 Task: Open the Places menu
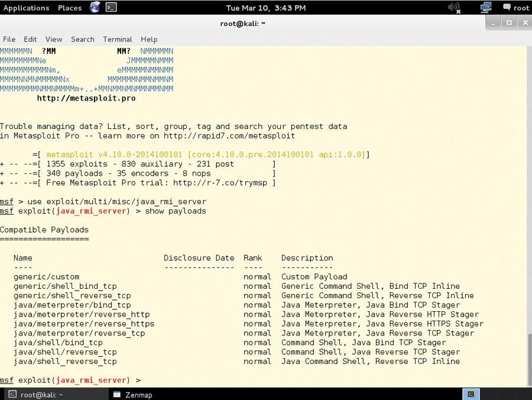point(70,8)
